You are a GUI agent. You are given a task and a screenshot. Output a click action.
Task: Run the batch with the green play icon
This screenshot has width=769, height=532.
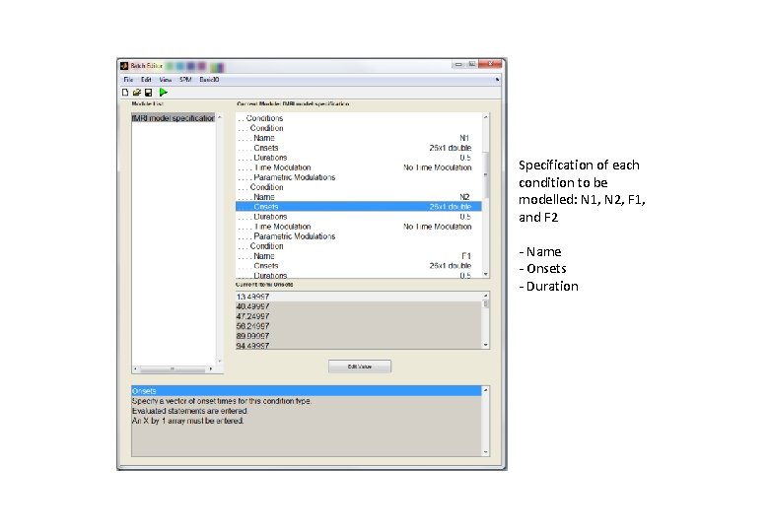pos(164,92)
